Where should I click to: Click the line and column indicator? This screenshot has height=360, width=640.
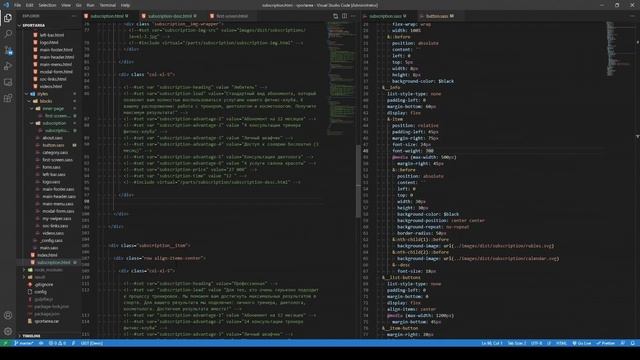click(x=492, y=343)
